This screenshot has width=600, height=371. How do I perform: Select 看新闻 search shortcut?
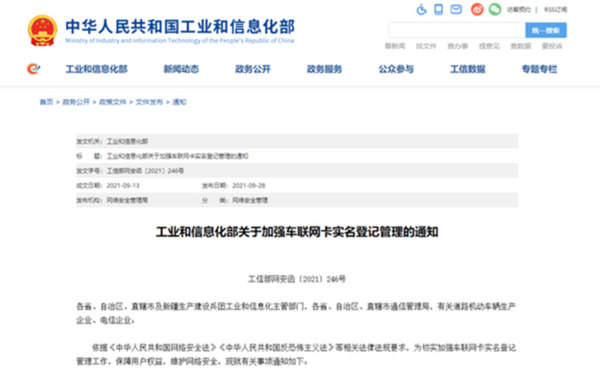395,46
